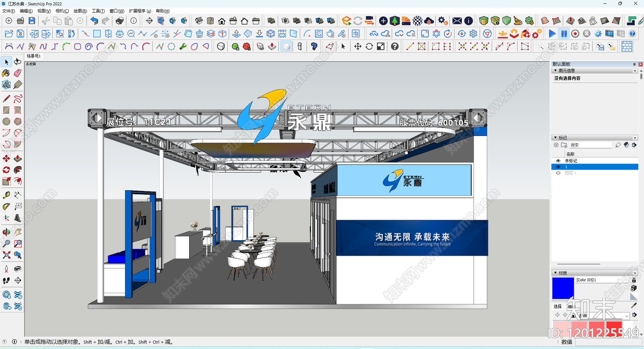Undo the last action

pos(94,21)
